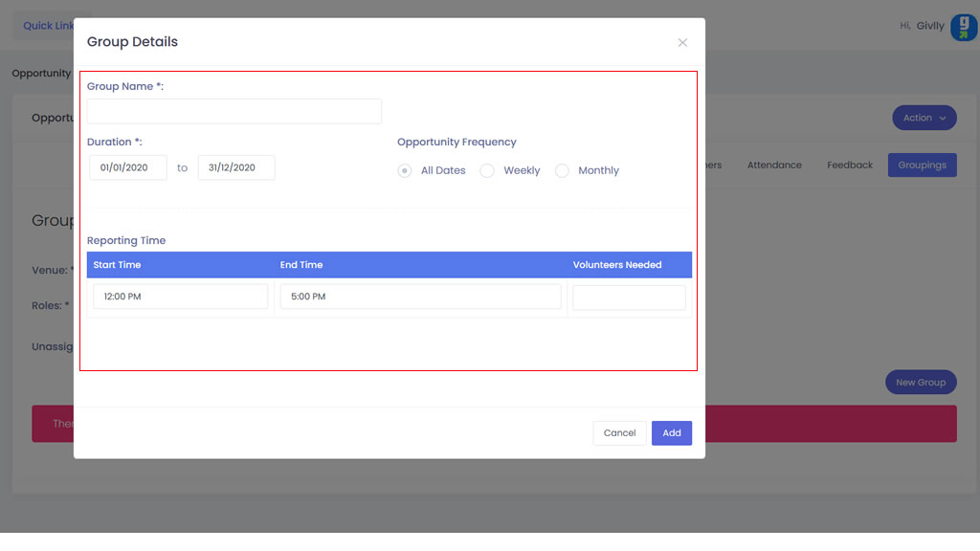
Task: Open the 12:00 PM start time picker
Action: (180, 297)
